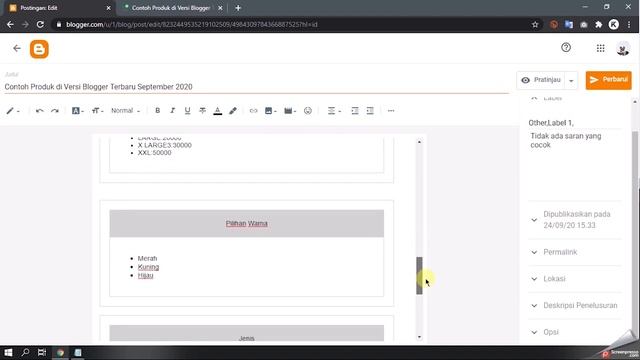
Task: Click the editor scrollbar down arrow
Action: pyautogui.click(x=419, y=337)
